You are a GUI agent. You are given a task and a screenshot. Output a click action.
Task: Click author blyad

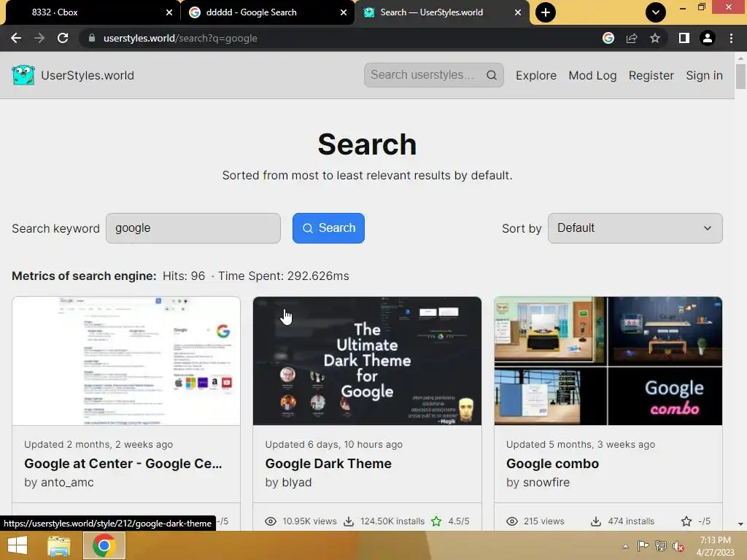(297, 483)
